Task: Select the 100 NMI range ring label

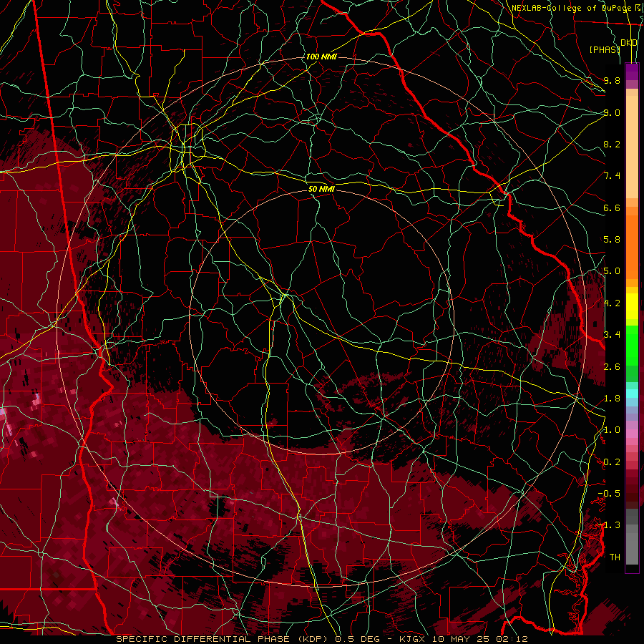Action: [x=321, y=57]
